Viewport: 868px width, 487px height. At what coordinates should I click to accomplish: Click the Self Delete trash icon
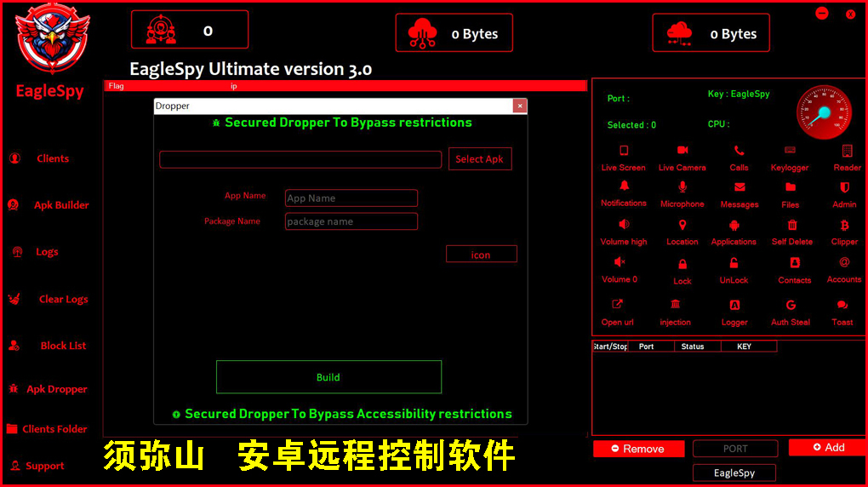point(793,225)
